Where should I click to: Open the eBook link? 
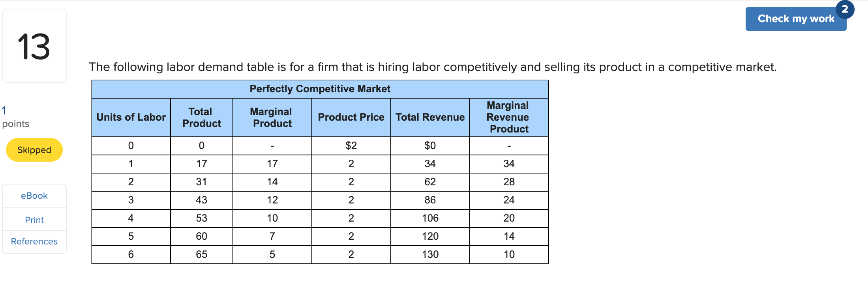34,196
